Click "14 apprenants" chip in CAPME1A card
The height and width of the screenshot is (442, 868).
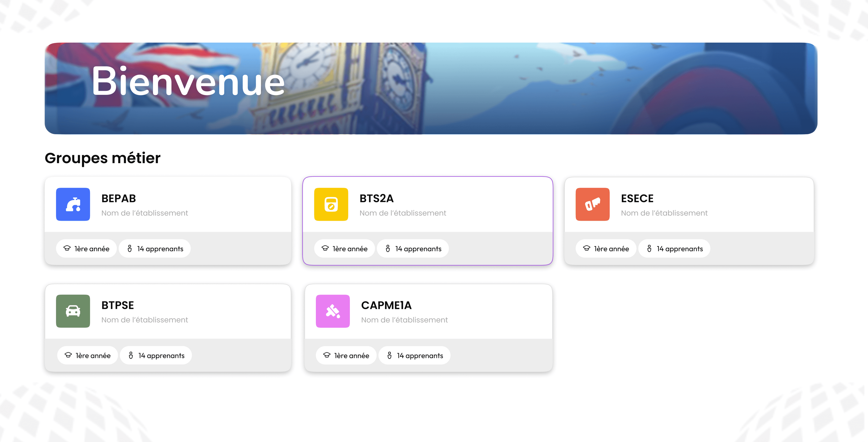pyautogui.click(x=414, y=355)
